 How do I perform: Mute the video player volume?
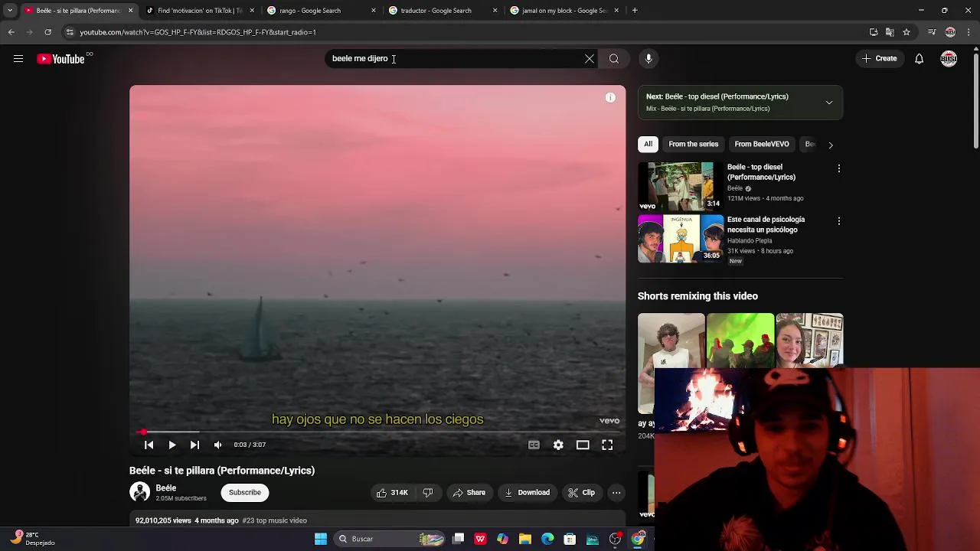[x=218, y=445]
